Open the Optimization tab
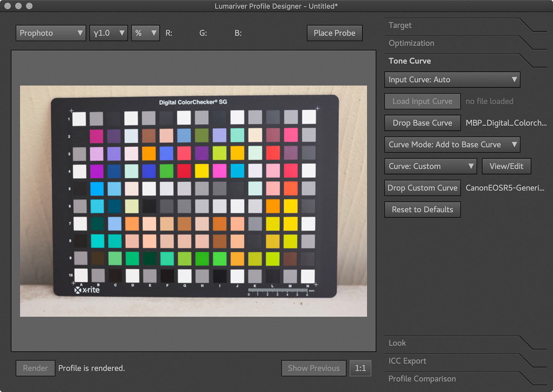 coord(411,43)
